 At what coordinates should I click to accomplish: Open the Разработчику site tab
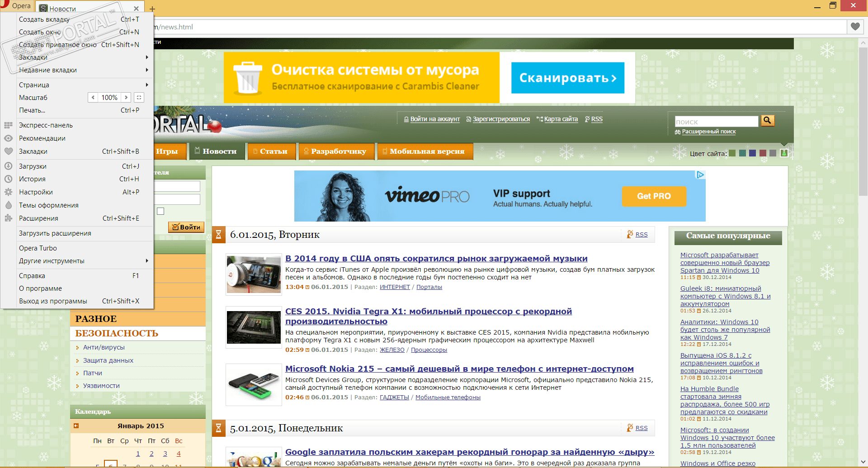(337, 151)
